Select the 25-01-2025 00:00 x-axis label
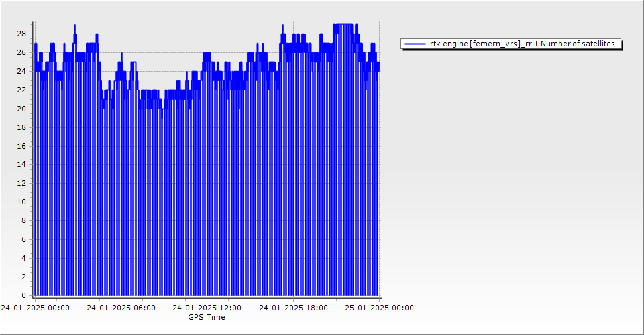 point(379,308)
